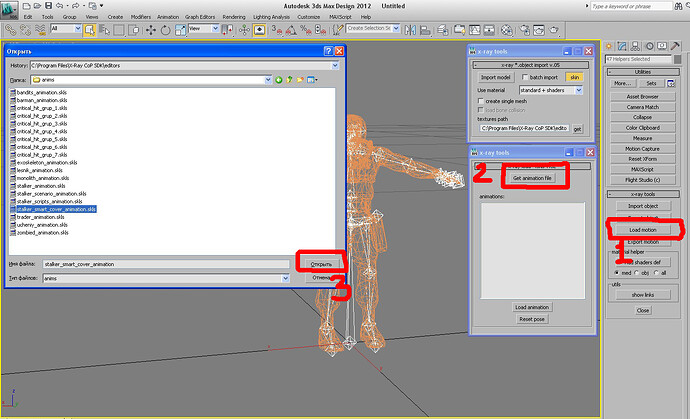Click the green Back icon in file dialog

[x=278, y=79]
